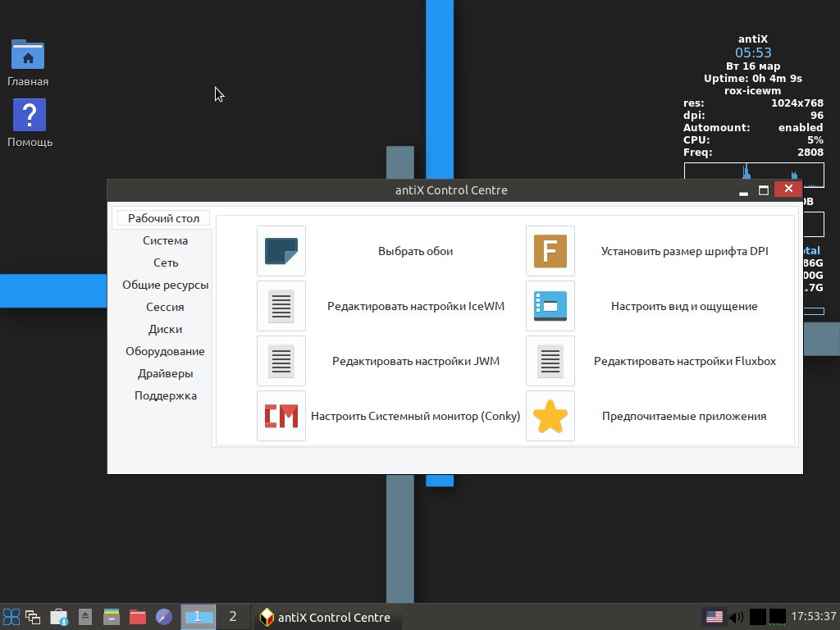
Task: Click the DPI font size icon with letter F
Action: (550, 251)
